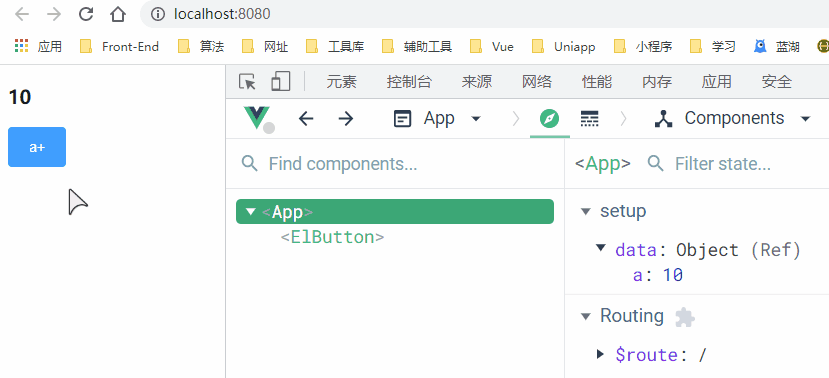Click the browser back arrow
This screenshot has width=829, height=378.
tap(22, 14)
